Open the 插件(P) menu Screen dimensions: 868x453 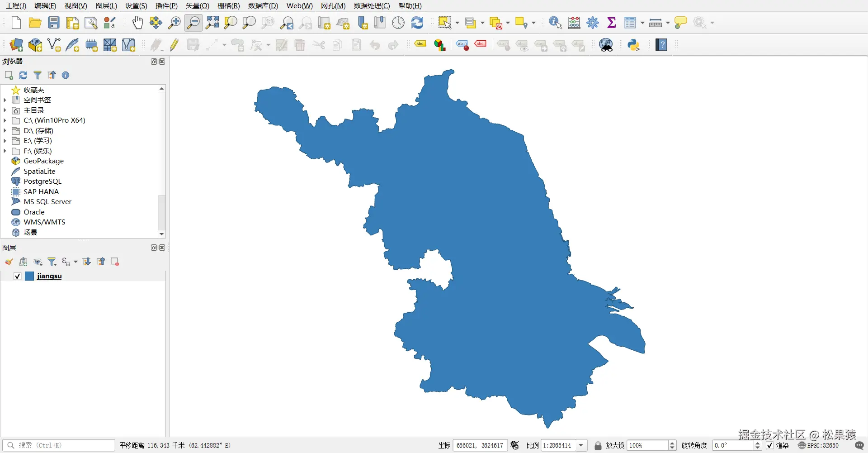click(x=166, y=6)
